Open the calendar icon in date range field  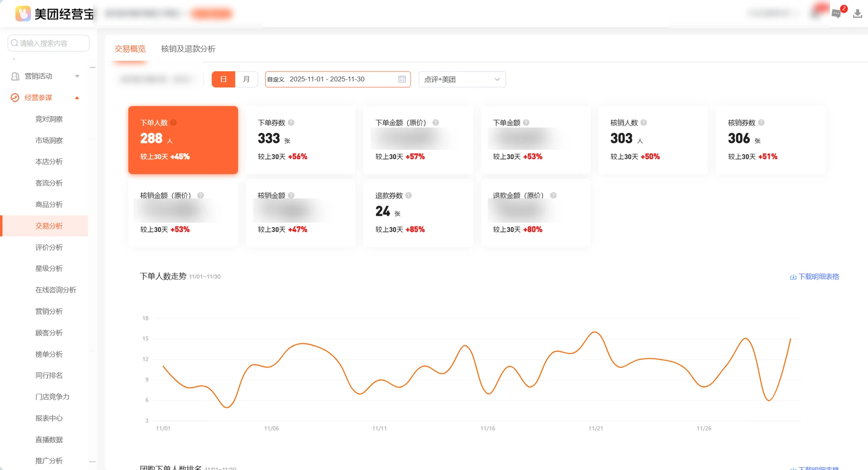402,79
